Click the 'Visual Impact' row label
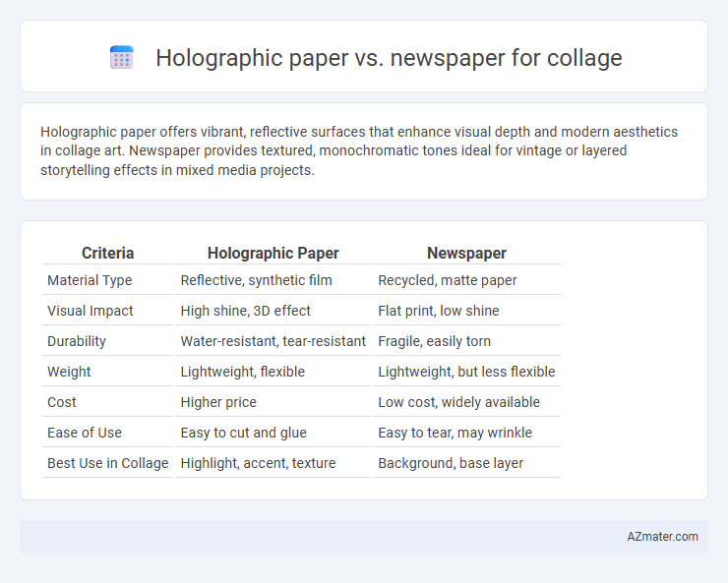 tap(91, 311)
